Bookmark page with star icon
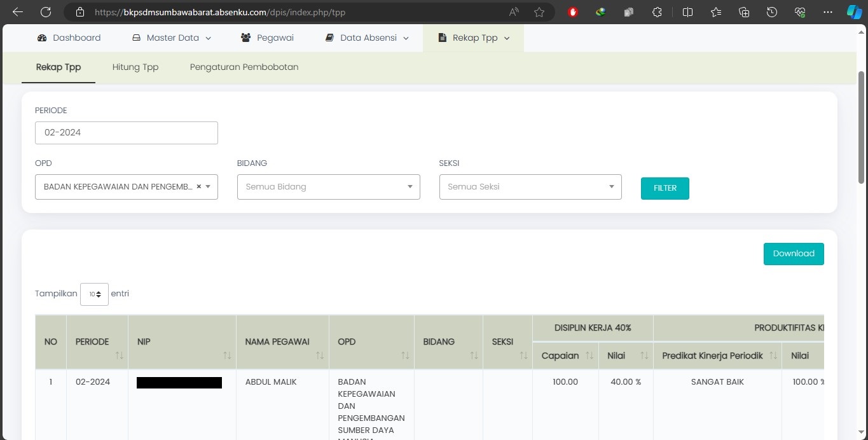The width and height of the screenshot is (868, 440). (539, 12)
